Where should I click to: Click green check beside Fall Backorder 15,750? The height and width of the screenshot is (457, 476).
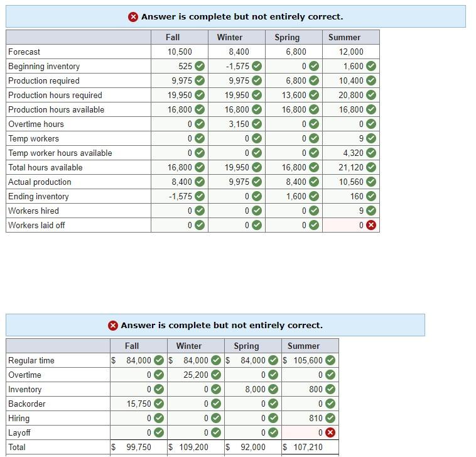[x=159, y=404]
